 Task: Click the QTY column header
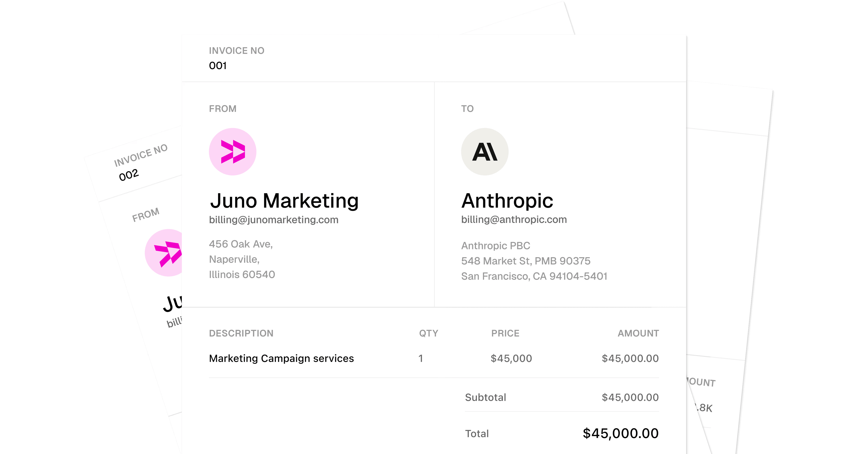429,333
